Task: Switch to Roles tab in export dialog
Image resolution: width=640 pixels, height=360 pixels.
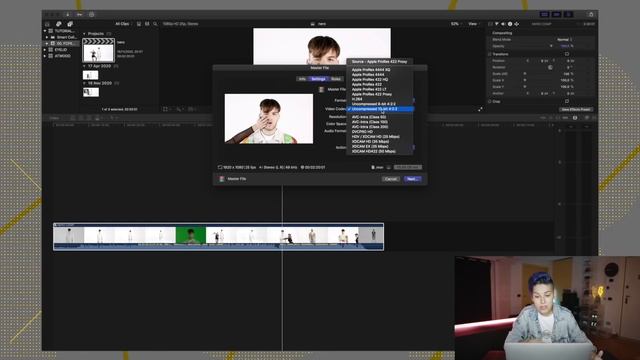Action: click(336, 79)
